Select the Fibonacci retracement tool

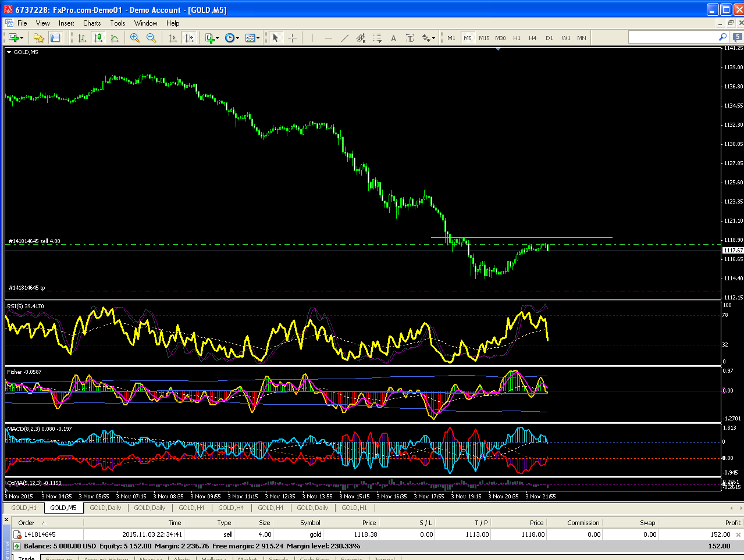click(x=378, y=38)
